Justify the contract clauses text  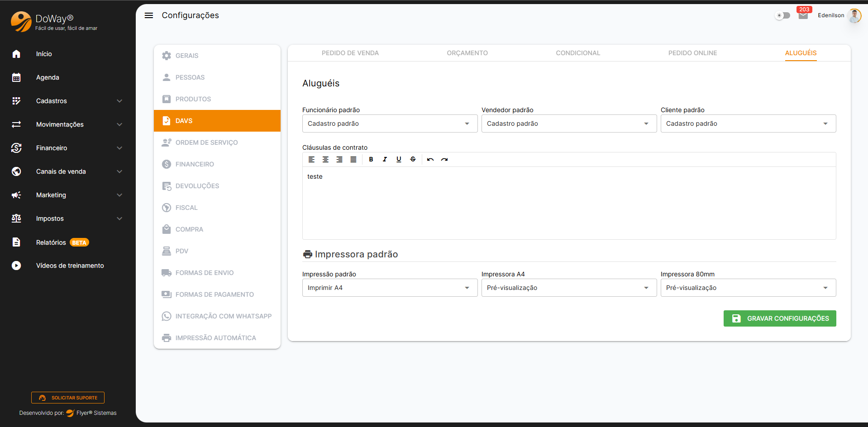pyautogui.click(x=353, y=159)
